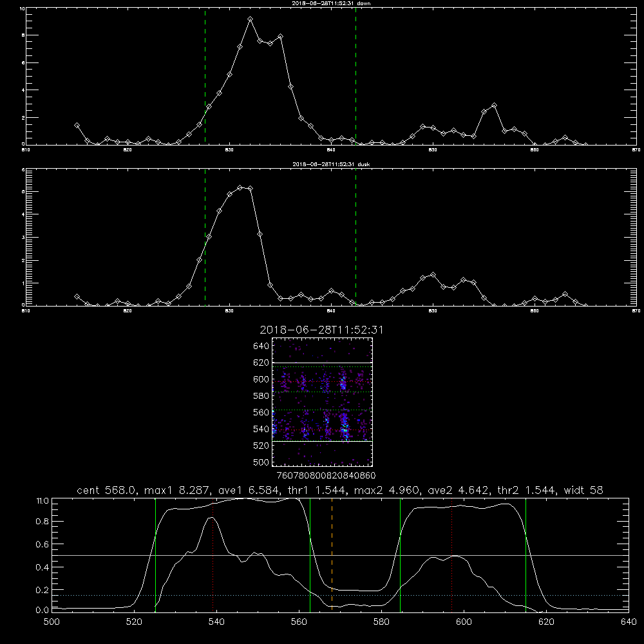Click the 'cent 568.0' value in stats line
The height and width of the screenshot is (644, 644).
[107, 490]
